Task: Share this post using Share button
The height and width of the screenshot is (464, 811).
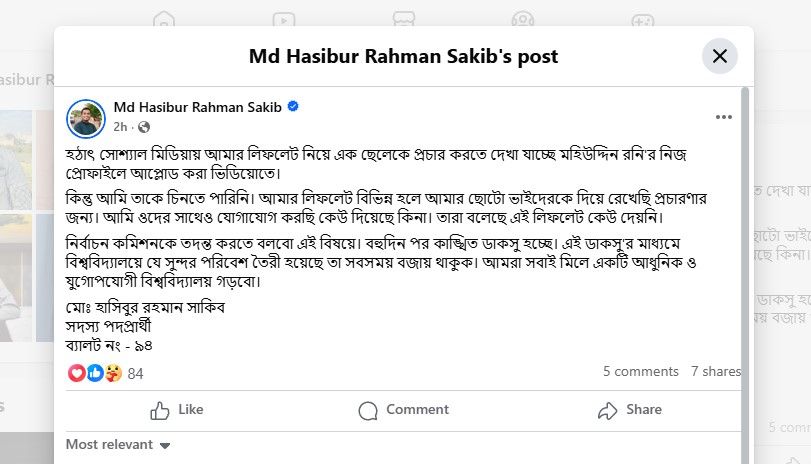Action: 629,410
